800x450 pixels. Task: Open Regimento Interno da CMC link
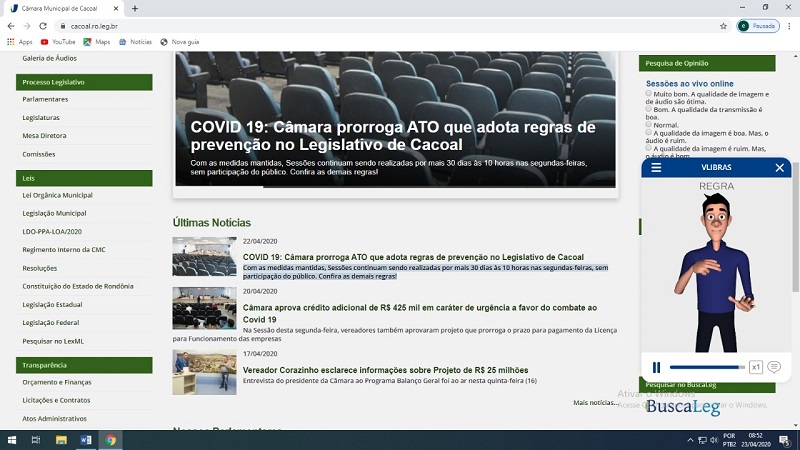[x=64, y=249]
